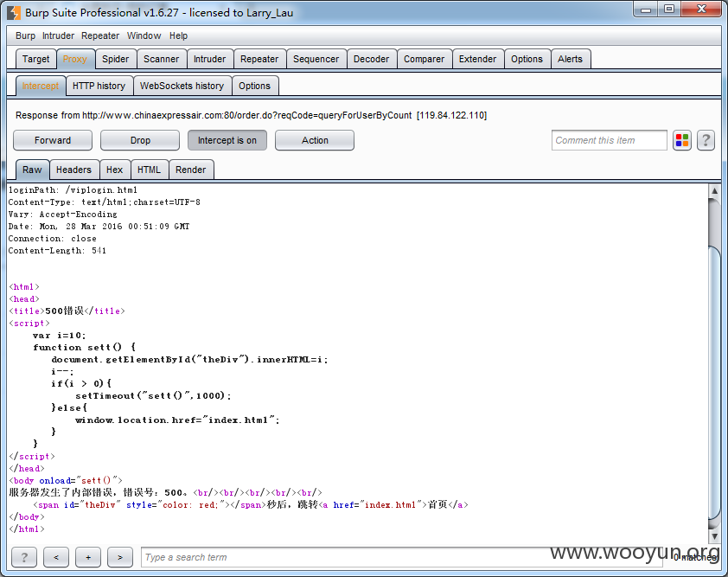Switch to the Hex view tab
The width and height of the screenshot is (728, 577).
pyautogui.click(x=115, y=170)
